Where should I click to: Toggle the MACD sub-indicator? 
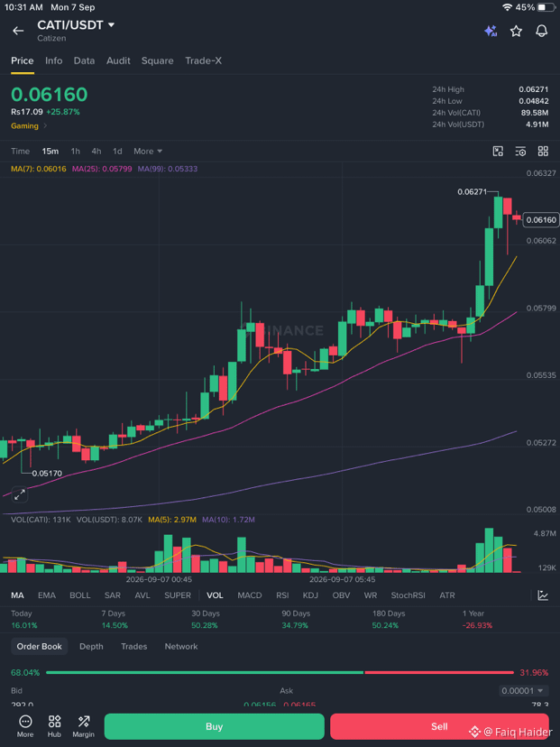pos(250,595)
